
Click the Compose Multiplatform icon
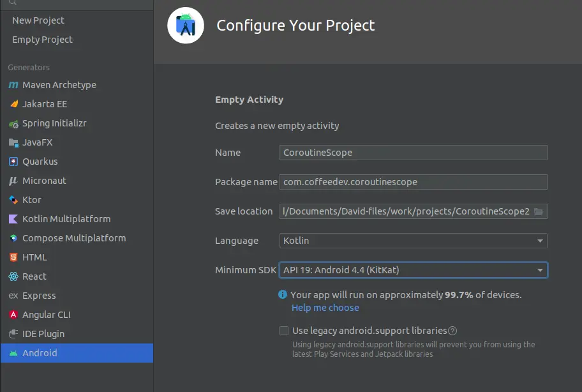pyautogui.click(x=13, y=238)
